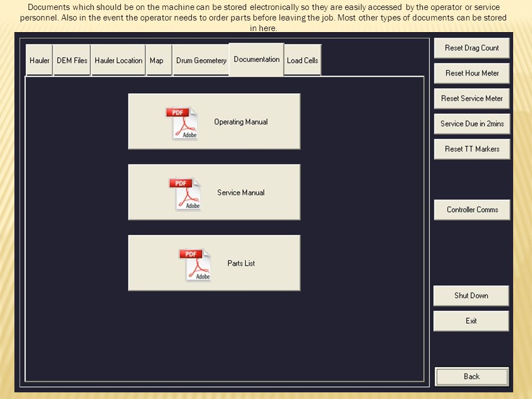Switch to the Drum Geometry tab
The height and width of the screenshot is (399, 532).
[x=201, y=60]
